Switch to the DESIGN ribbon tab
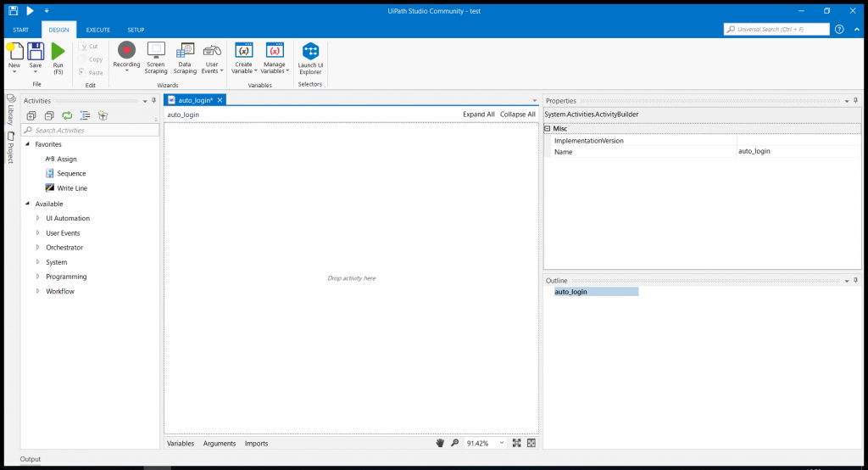Image resolution: width=868 pixels, height=470 pixels. pyautogui.click(x=58, y=30)
